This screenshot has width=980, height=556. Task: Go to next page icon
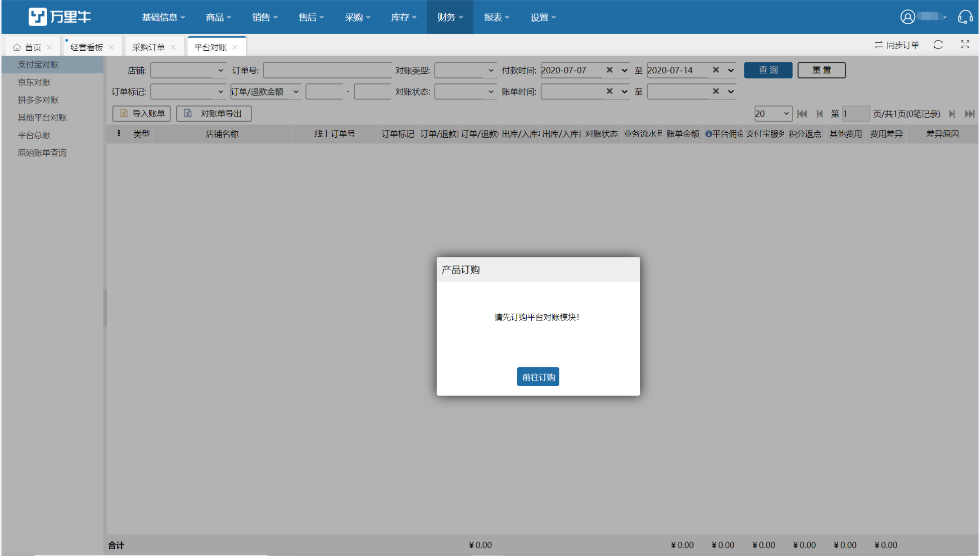click(x=952, y=114)
